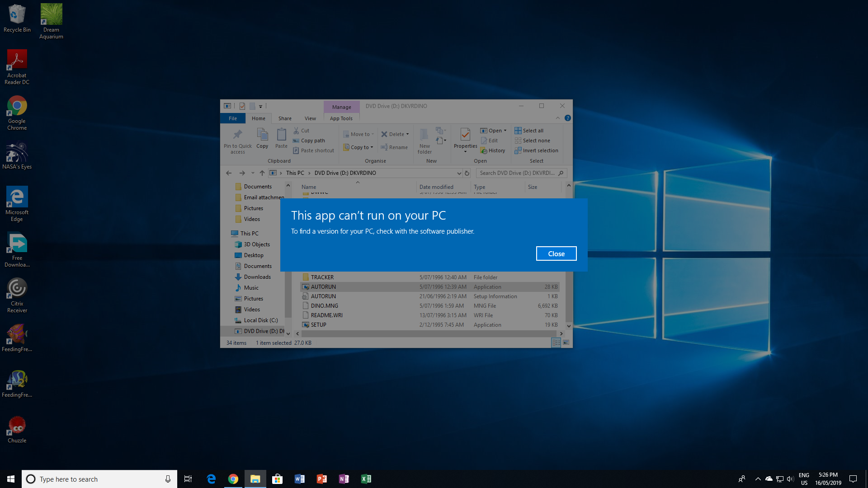The width and height of the screenshot is (868, 488).
Task: Open the View tab in ribbon
Action: (x=310, y=118)
